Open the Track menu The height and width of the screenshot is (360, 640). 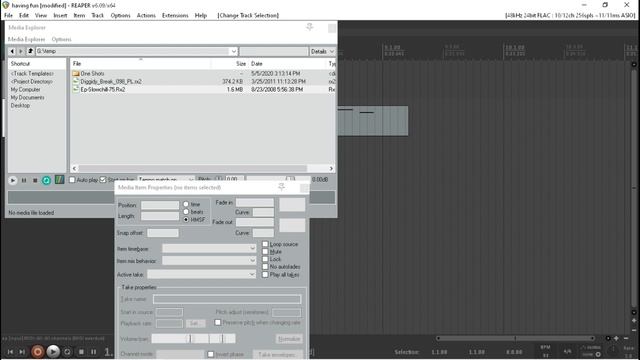pyautogui.click(x=98, y=15)
